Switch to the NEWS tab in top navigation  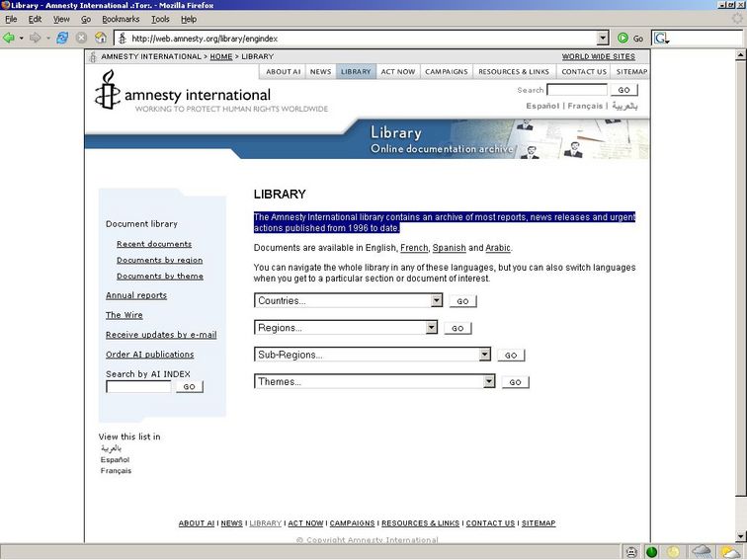pyautogui.click(x=320, y=71)
